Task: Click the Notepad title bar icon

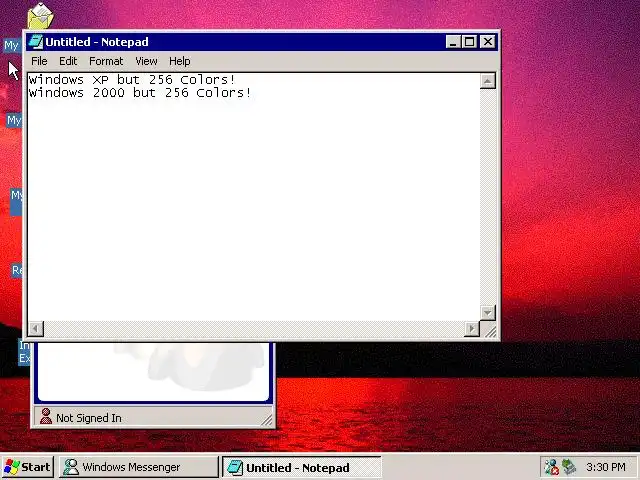Action: [x=36, y=42]
